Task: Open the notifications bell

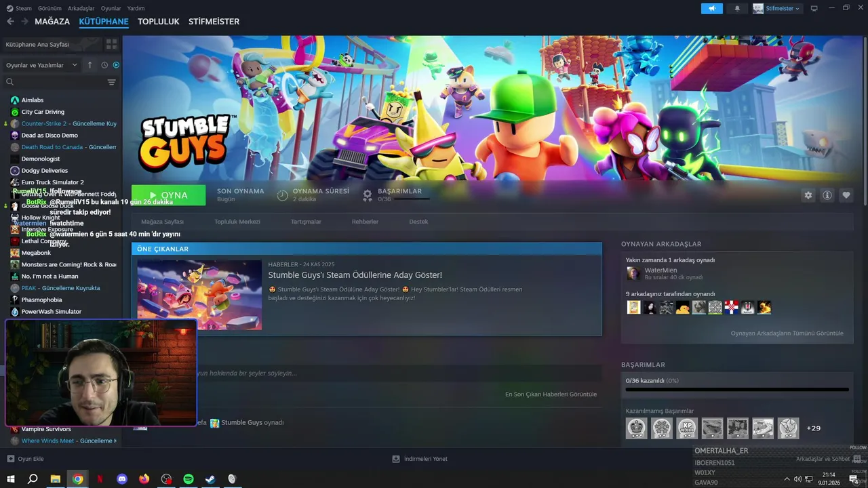Action: click(737, 8)
